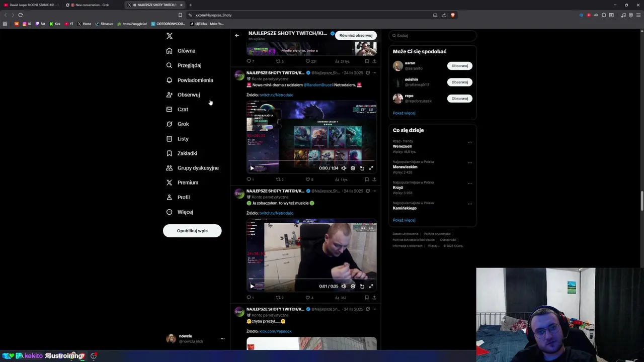Mute the Ja zobaczyłem video

tap(344, 287)
